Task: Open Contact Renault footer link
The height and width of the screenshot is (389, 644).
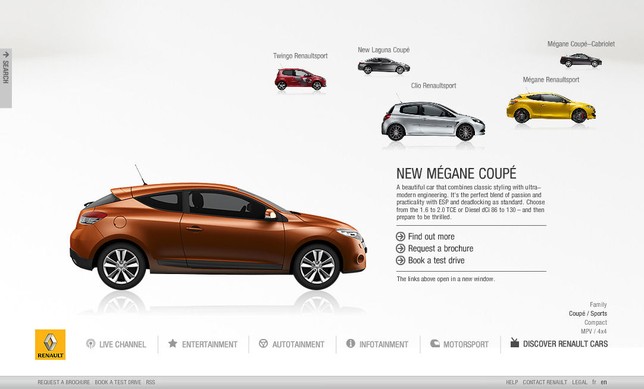Action: tap(545, 382)
